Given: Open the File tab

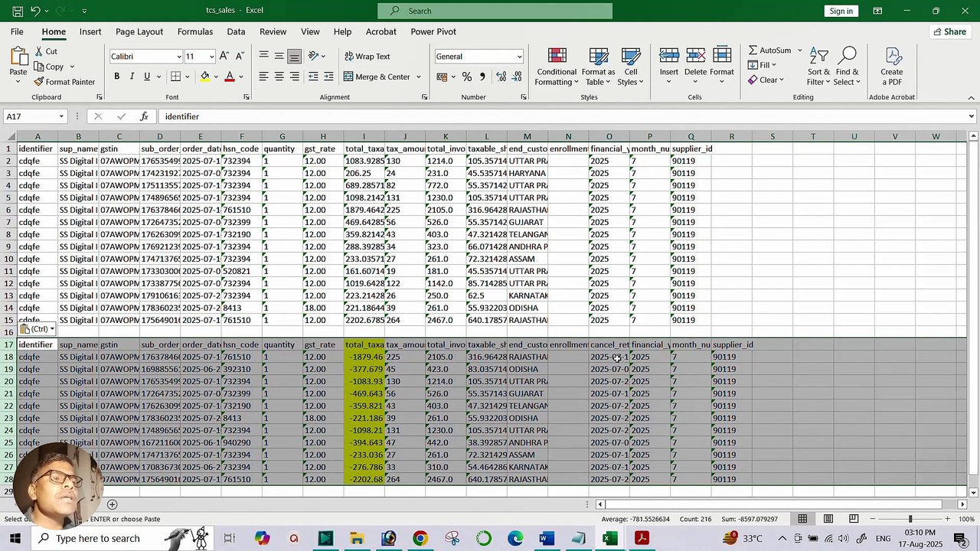Looking at the screenshot, I should (x=17, y=31).
